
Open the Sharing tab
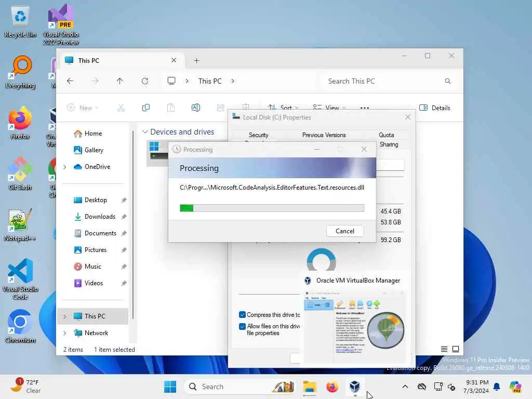pos(389,144)
